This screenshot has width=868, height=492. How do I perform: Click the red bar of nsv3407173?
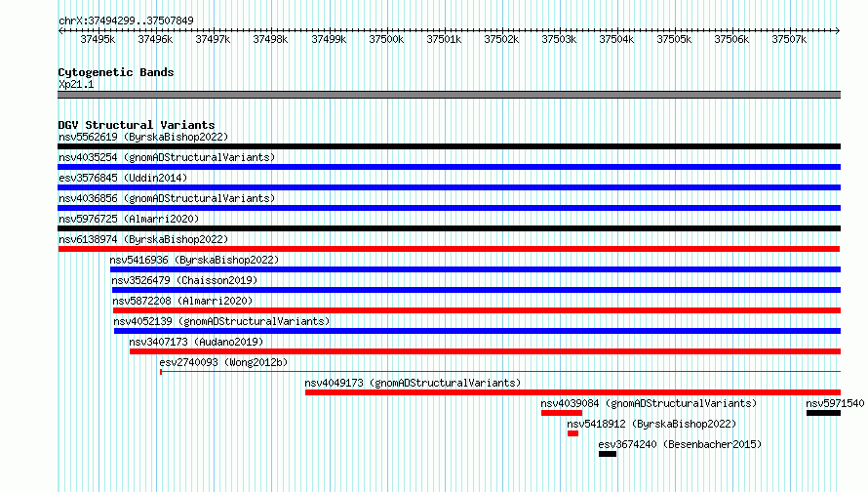point(485,351)
